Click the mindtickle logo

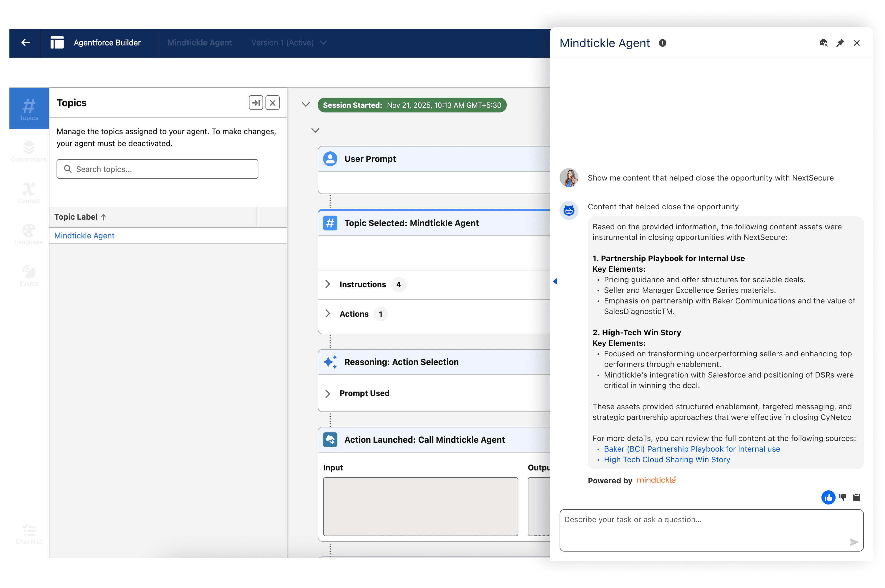656,480
